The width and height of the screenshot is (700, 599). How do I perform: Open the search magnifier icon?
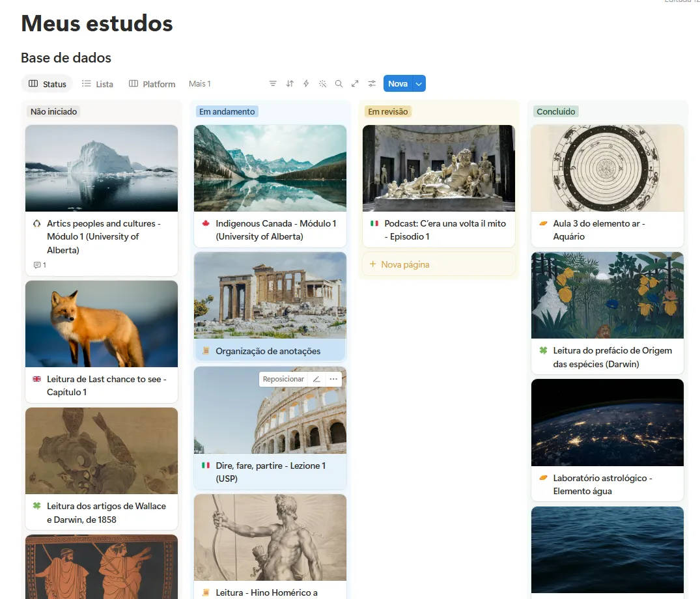click(339, 83)
